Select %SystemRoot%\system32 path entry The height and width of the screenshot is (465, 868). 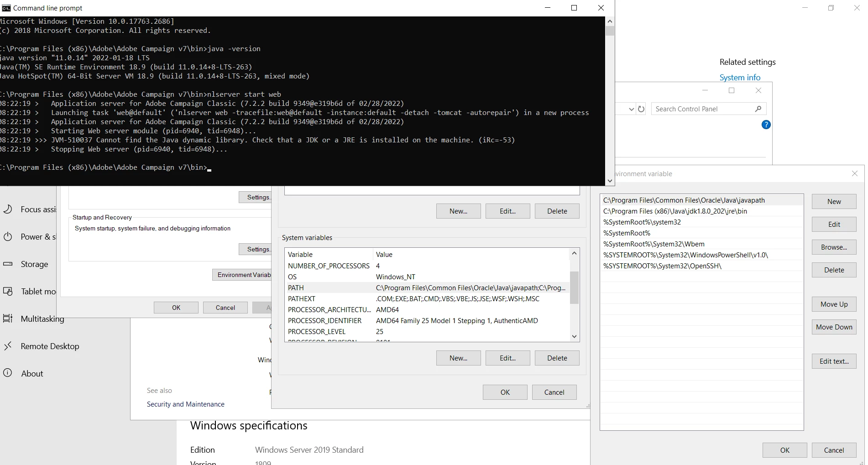(x=701, y=222)
